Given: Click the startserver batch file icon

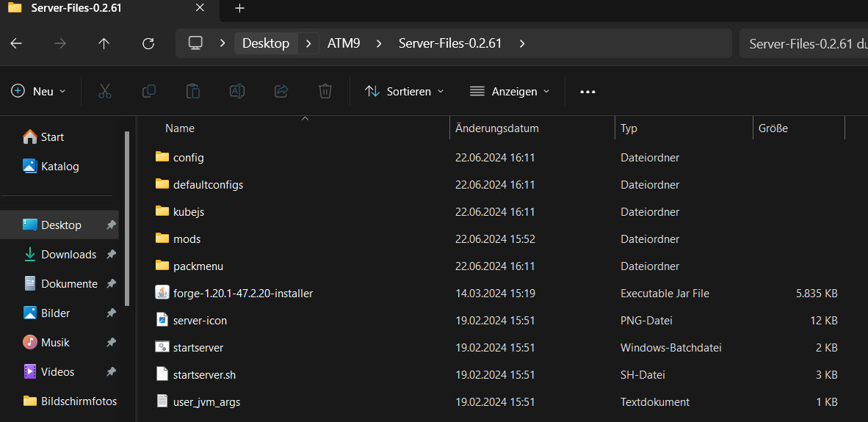Looking at the screenshot, I should point(162,347).
